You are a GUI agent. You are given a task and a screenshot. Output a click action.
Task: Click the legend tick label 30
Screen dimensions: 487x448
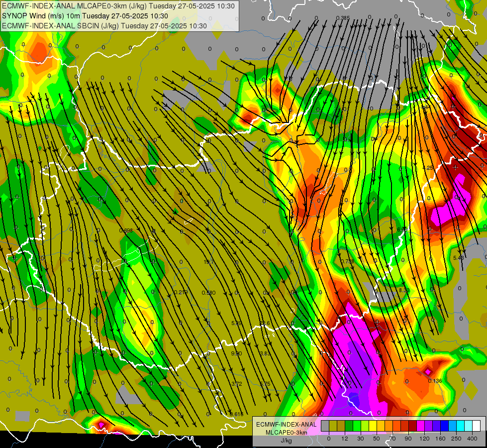361,439
